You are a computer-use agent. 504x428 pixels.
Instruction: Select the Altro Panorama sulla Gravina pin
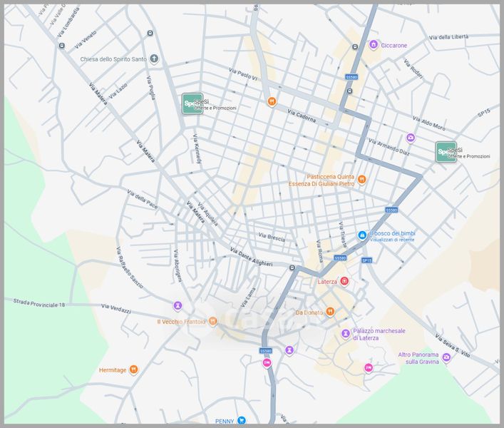pos(446,358)
